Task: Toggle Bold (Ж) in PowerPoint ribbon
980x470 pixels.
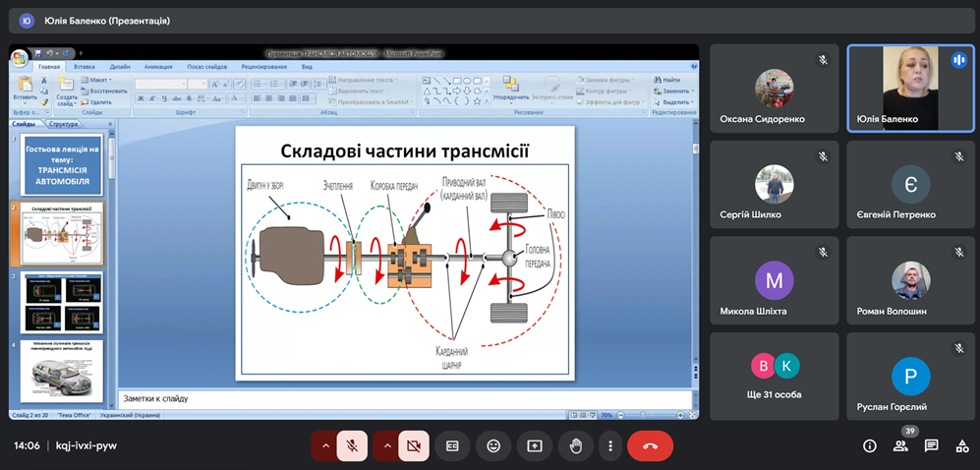Action: click(x=140, y=99)
